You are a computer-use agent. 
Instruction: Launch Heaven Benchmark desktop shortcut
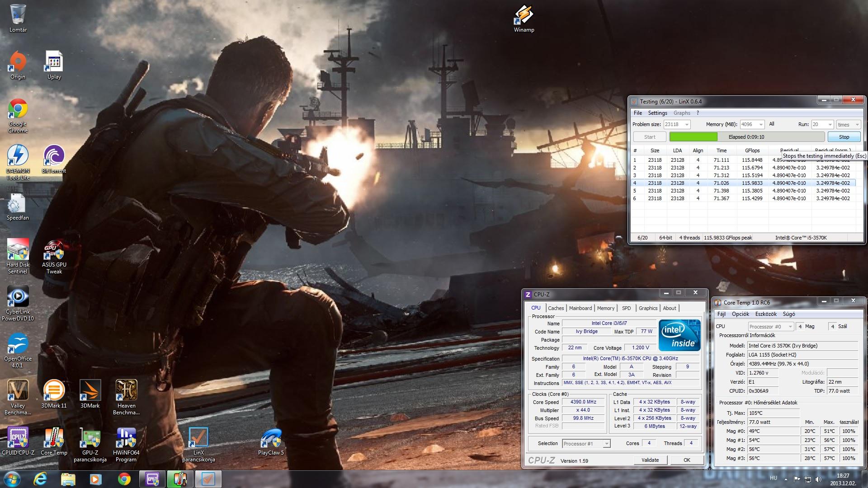tap(126, 398)
